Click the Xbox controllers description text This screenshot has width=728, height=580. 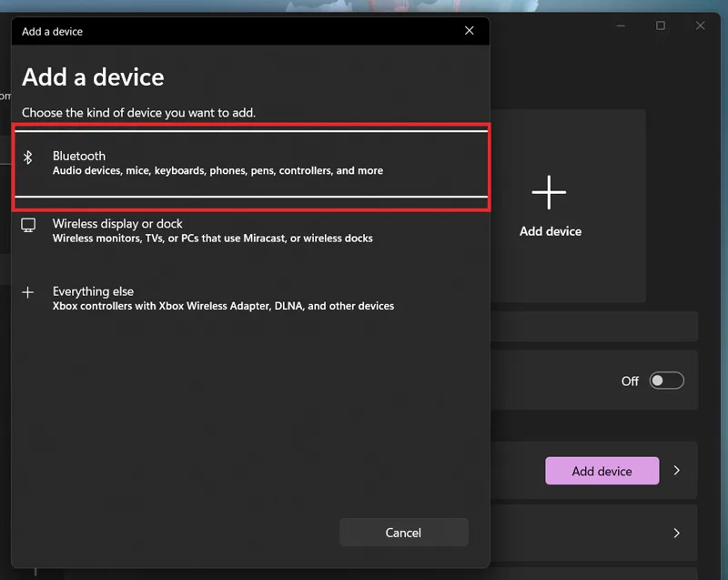223,306
